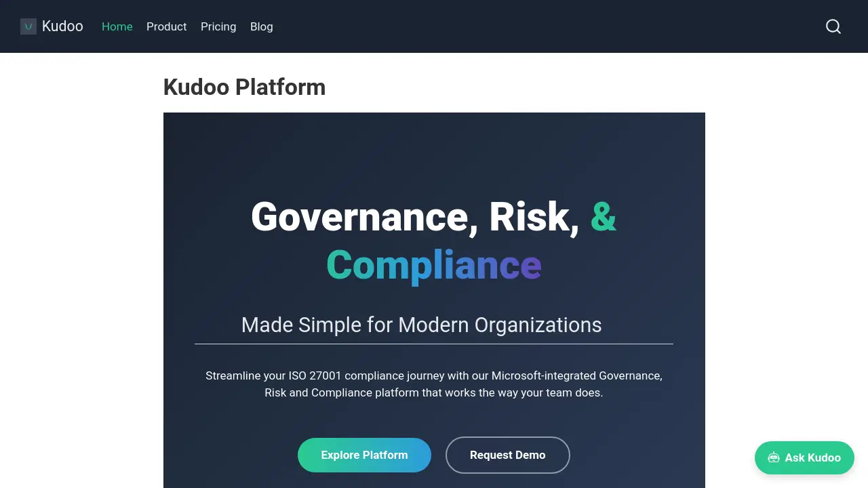Screen dimensions: 868x488
Task: Click the Request Demo button
Action: (508, 455)
